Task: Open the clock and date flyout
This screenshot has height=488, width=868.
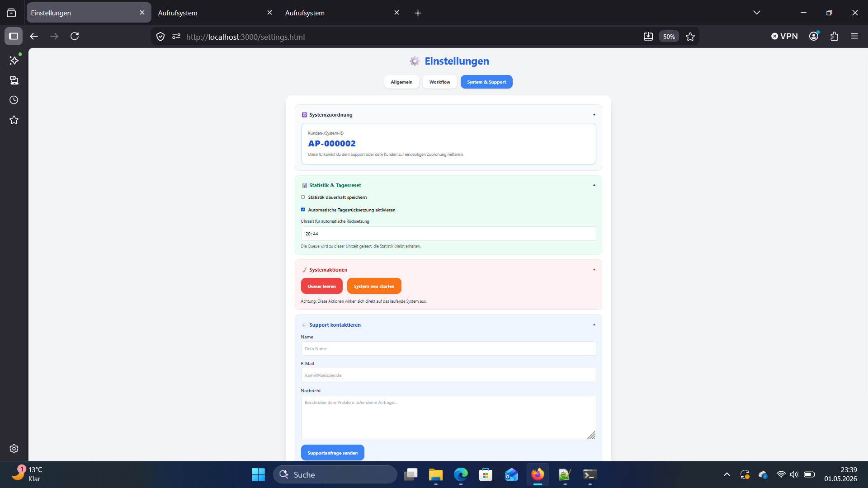Action: tap(840, 474)
